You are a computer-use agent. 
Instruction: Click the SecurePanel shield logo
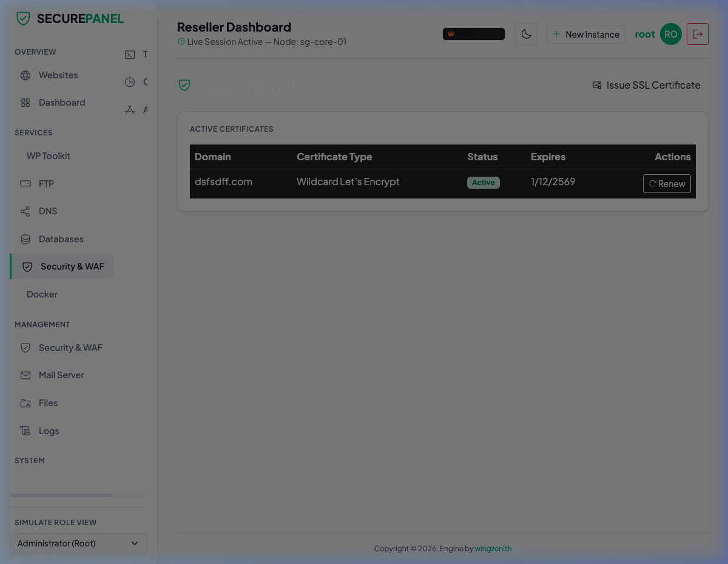pyautogui.click(x=23, y=19)
